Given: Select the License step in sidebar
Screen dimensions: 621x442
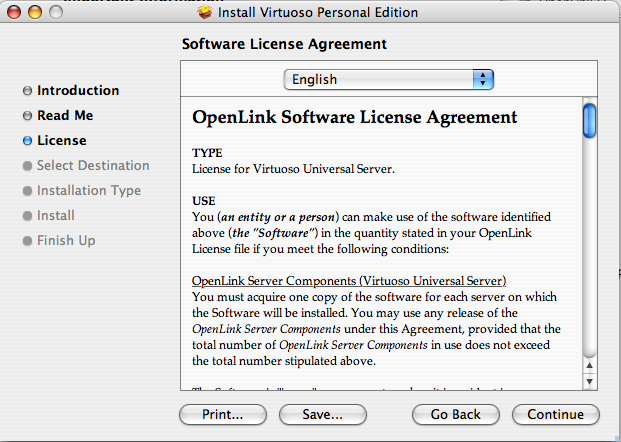Looking at the screenshot, I should [62, 140].
